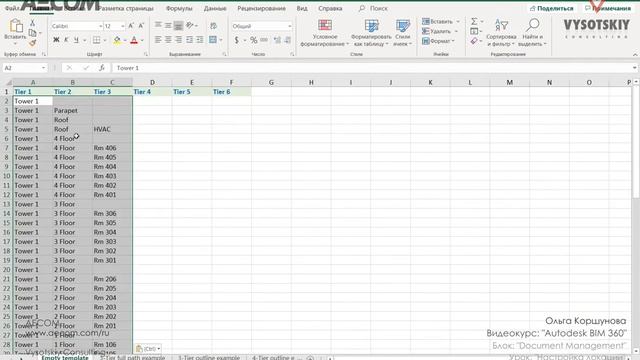The width and height of the screenshot is (640, 360).
Task: Open Name Box A2 dropdown
Action: tap(43, 68)
